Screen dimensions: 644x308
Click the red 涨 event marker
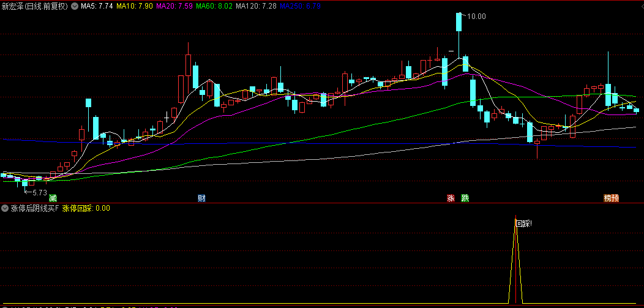pyautogui.click(x=451, y=198)
